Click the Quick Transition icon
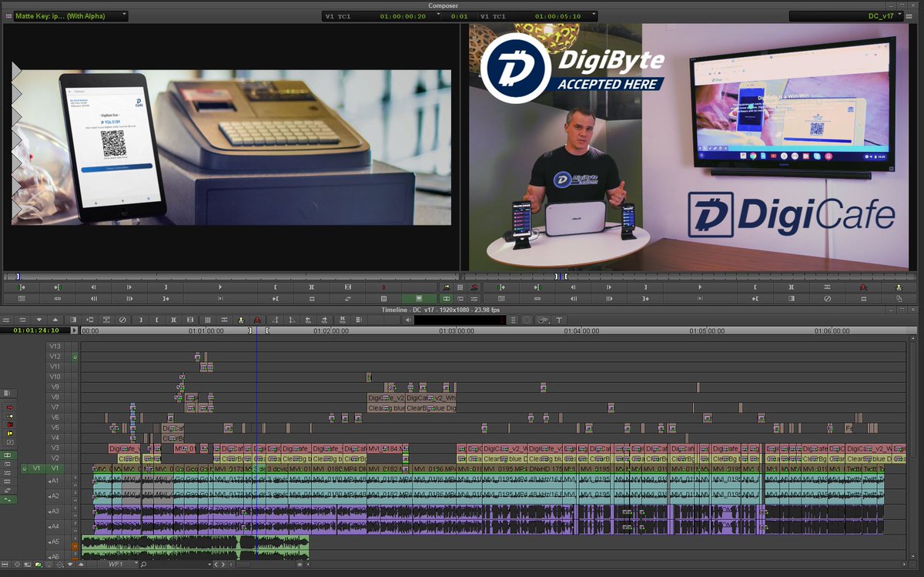The image size is (924, 577). click(106, 320)
